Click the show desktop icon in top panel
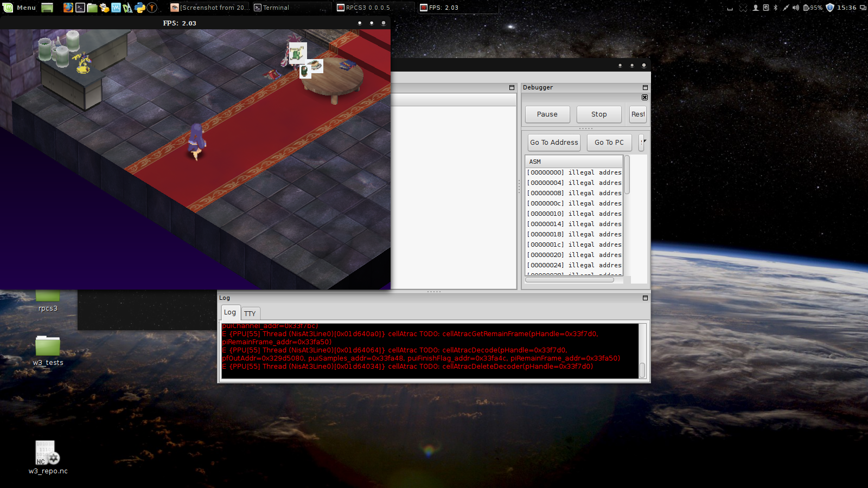This screenshot has width=868, height=488. click(x=48, y=8)
